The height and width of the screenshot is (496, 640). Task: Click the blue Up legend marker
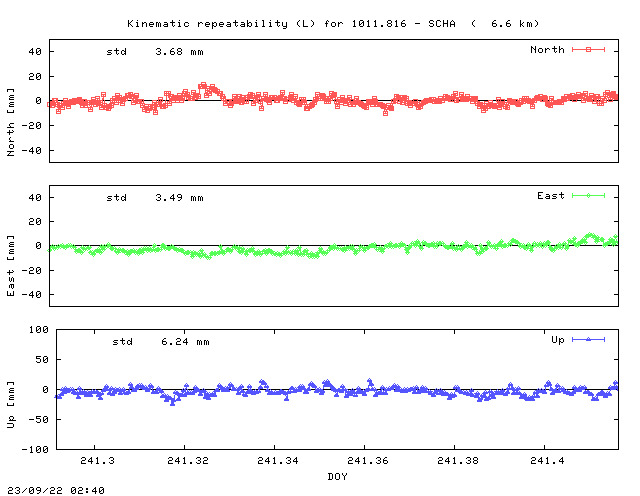pyautogui.click(x=588, y=340)
